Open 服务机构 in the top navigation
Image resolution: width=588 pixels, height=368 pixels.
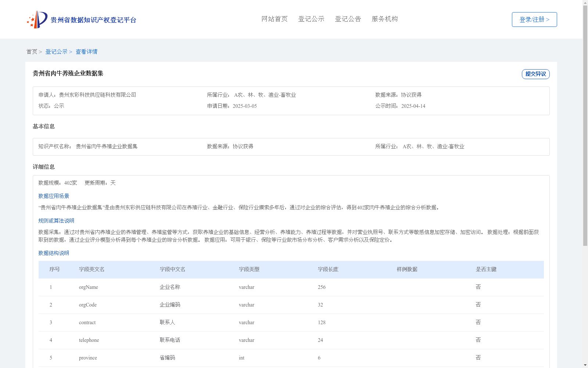385,19
